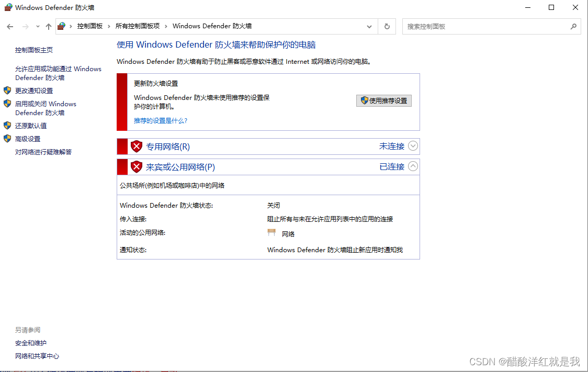Collapse the 来宾或公用网络 section chevron

[x=413, y=166]
